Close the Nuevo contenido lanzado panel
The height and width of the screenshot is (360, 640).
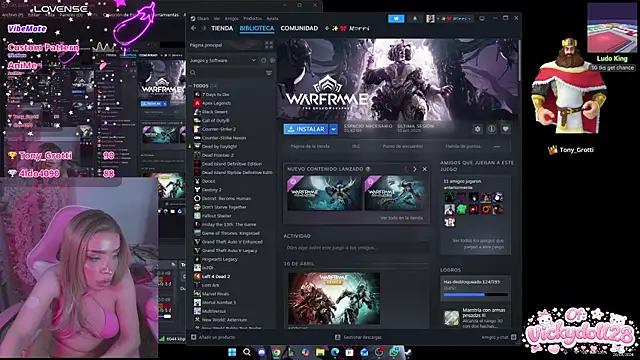pyautogui.click(x=424, y=169)
